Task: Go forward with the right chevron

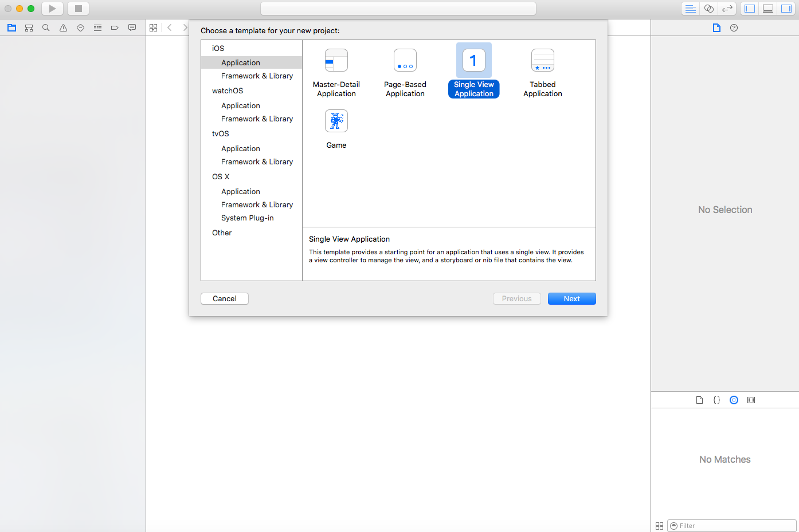Action: pos(185,27)
